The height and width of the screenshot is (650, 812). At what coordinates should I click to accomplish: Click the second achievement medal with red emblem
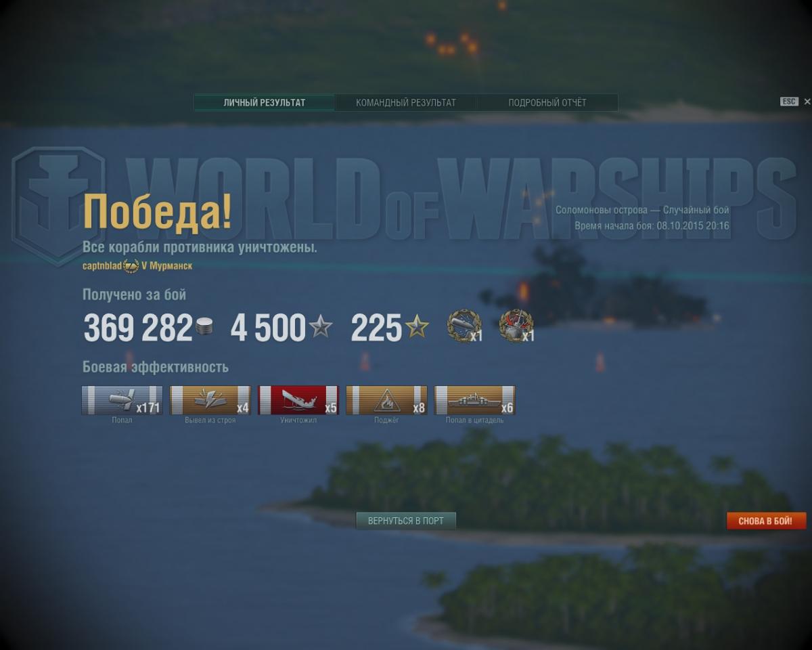(x=516, y=326)
